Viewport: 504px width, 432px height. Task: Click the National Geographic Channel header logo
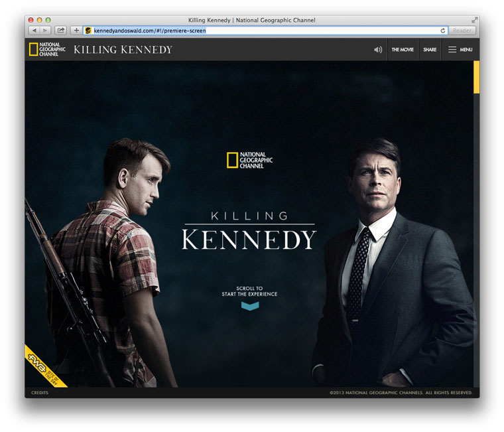47,49
